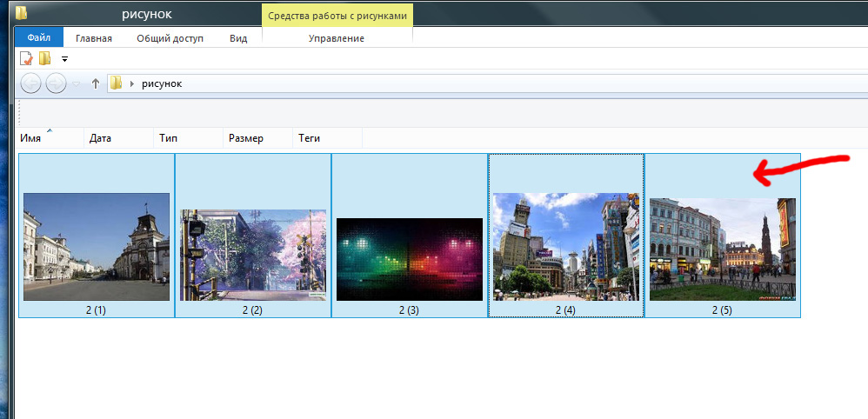Viewport: 868px width, 419px height.
Task: Open the recent locations dropdown arrow
Action: tap(77, 84)
